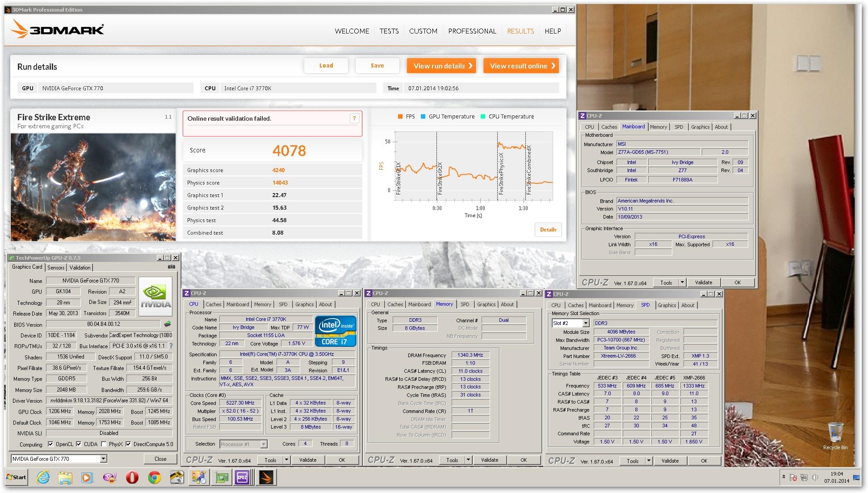
Task: Launch Internet Explorer from the taskbar
Action: (x=43, y=477)
